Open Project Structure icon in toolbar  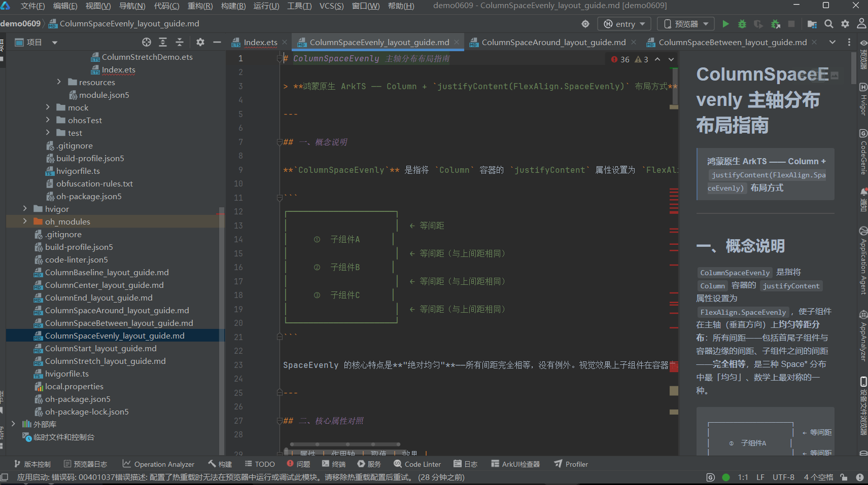coord(812,24)
